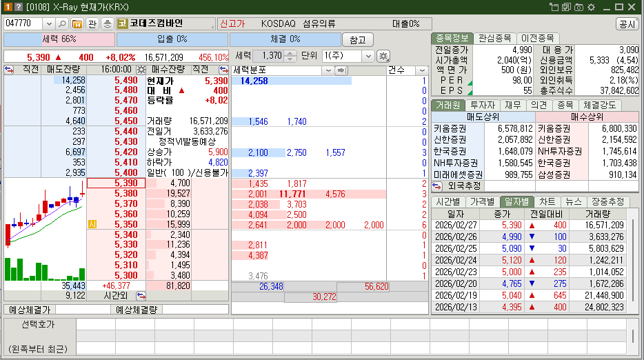Click the stacked layers icon beside 관
Screen dimensions: 644x360
coord(107,24)
